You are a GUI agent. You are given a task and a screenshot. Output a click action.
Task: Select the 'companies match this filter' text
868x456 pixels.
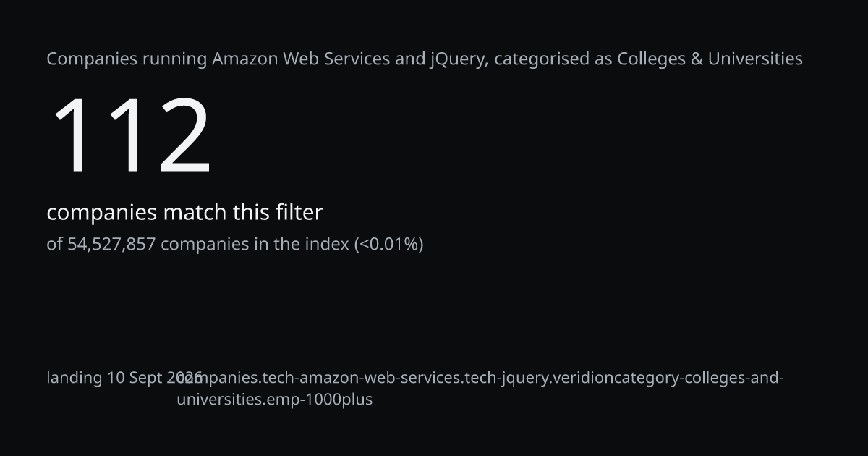(x=184, y=213)
